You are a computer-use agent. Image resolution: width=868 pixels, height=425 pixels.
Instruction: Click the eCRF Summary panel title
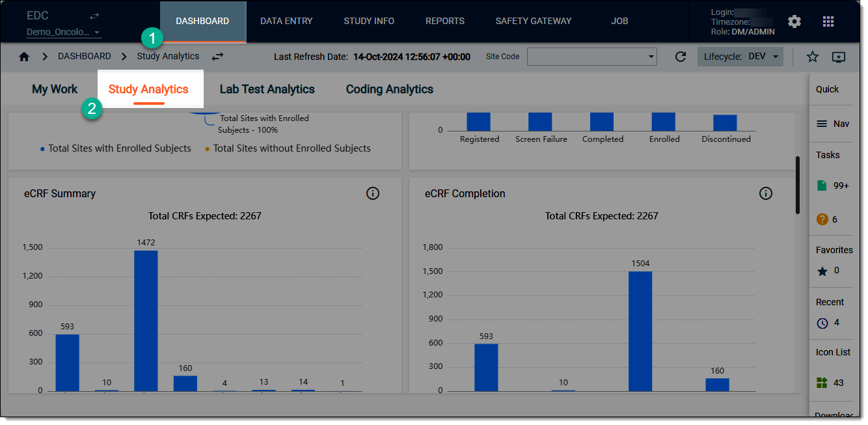pyautogui.click(x=60, y=193)
